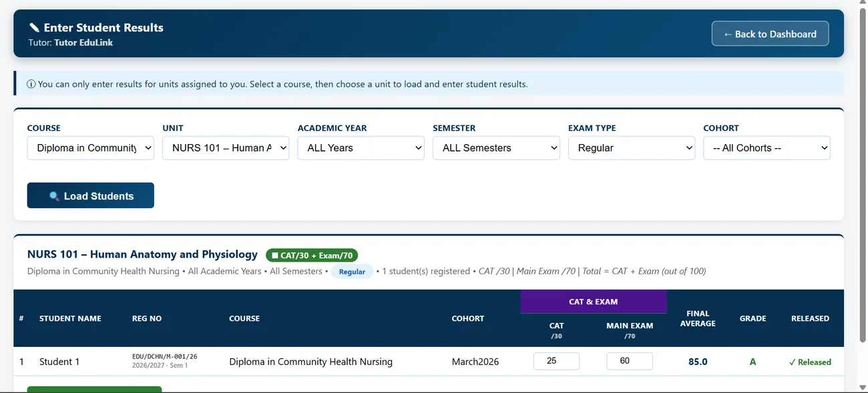Click the STUDENT NAME column header
This screenshot has width=868, height=393.
70,318
